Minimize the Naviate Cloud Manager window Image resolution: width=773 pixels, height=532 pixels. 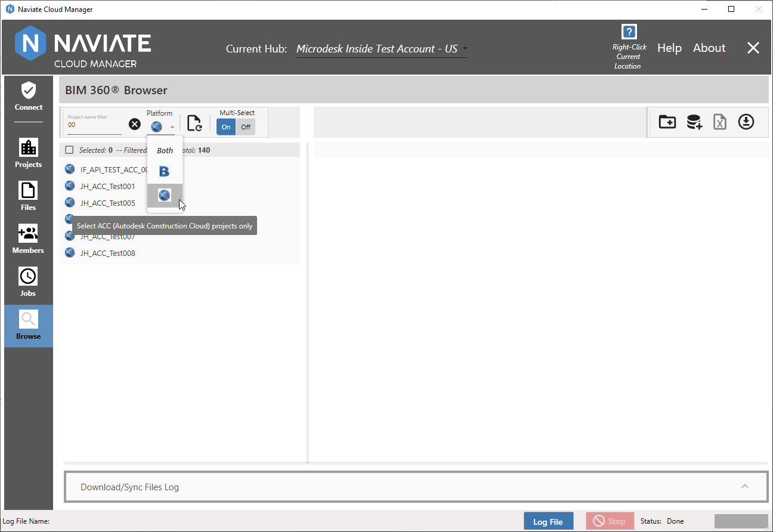point(704,9)
